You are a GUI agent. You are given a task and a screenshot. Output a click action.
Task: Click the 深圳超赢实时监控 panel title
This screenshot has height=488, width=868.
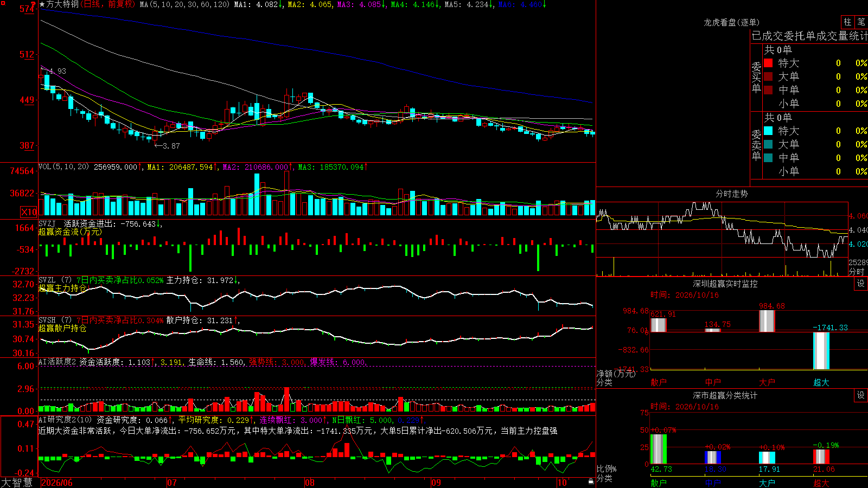(x=725, y=284)
